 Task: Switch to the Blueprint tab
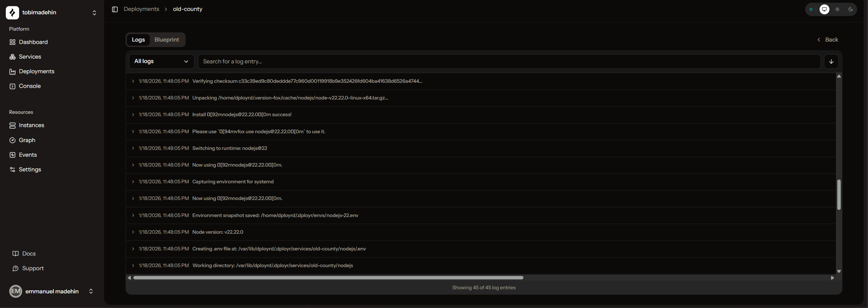click(167, 40)
